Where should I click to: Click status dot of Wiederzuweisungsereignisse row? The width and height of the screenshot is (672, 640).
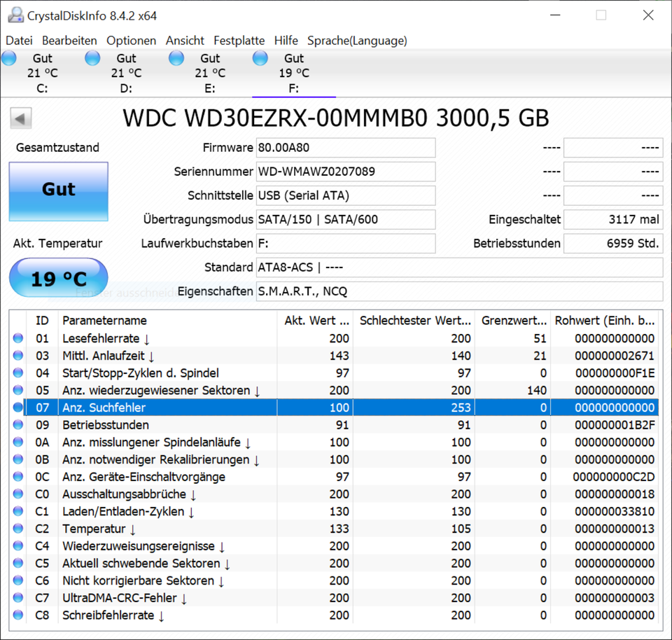(x=18, y=545)
